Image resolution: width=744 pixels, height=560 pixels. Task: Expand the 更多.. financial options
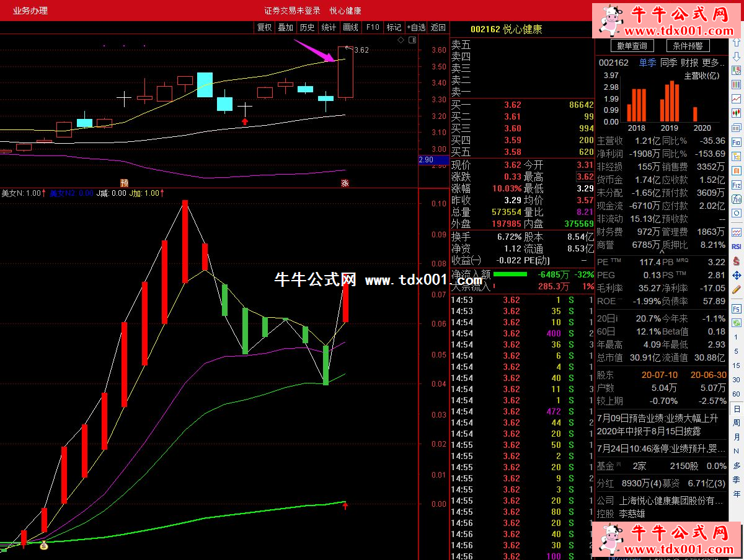[714, 63]
